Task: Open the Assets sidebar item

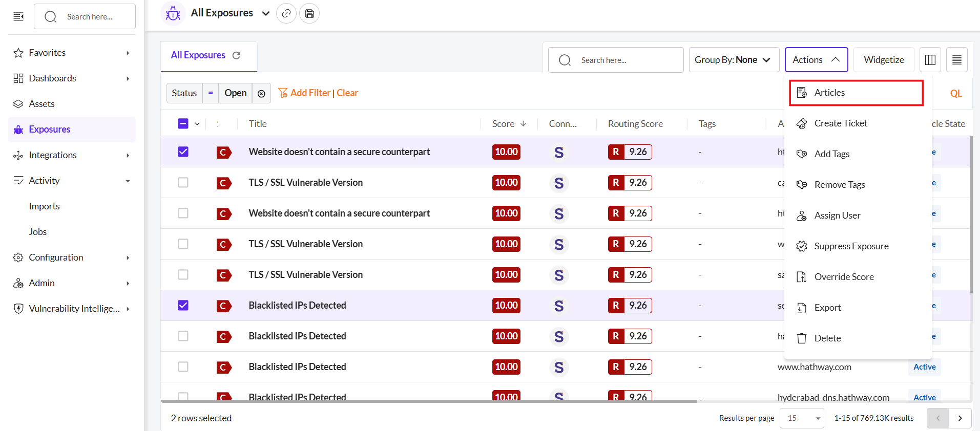Action: tap(72, 104)
